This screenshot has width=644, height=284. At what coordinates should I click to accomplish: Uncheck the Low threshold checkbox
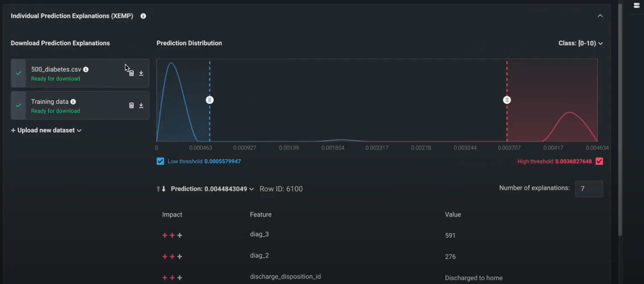click(x=160, y=161)
